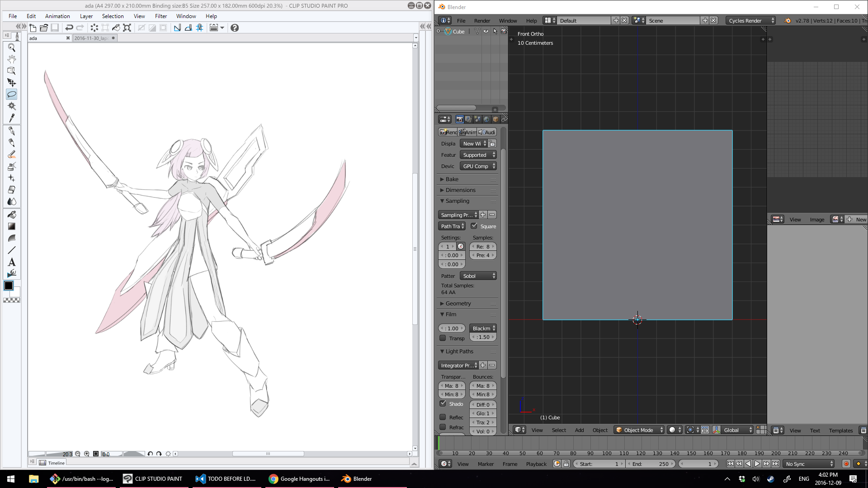Toggle Snap to Grid in Clip Studio toolbar
868x488 pixels.
point(199,28)
